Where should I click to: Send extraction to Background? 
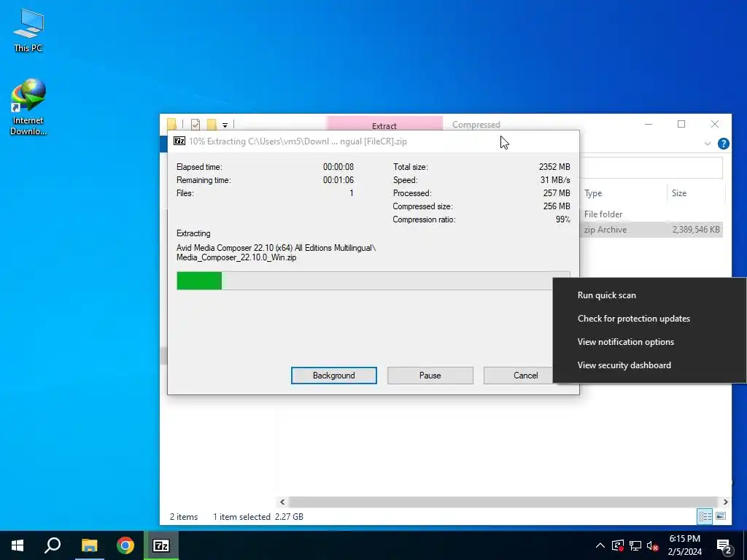334,376
